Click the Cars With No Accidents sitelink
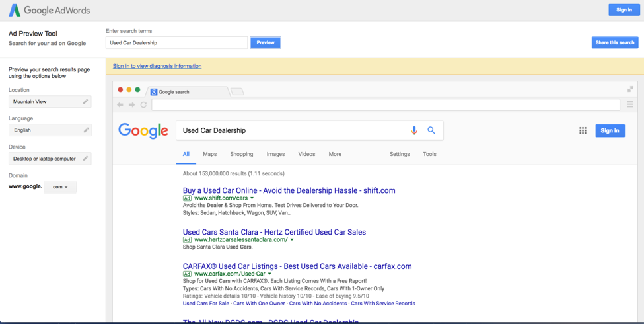 point(318,304)
